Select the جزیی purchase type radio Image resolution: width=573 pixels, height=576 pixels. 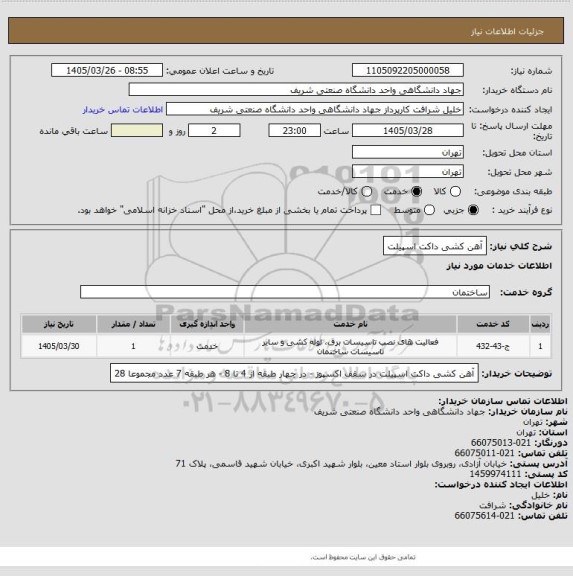click(473, 210)
